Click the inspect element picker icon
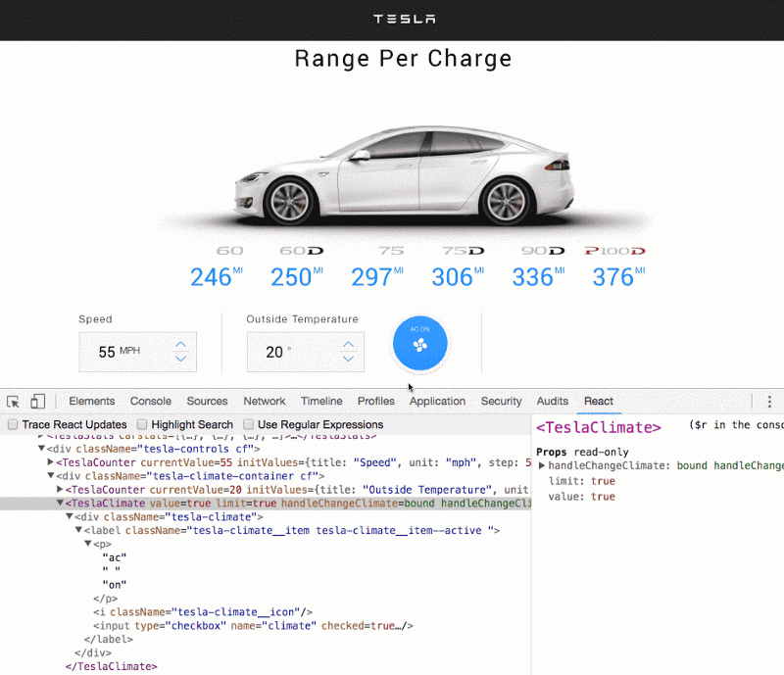784x675 pixels. pos(14,402)
